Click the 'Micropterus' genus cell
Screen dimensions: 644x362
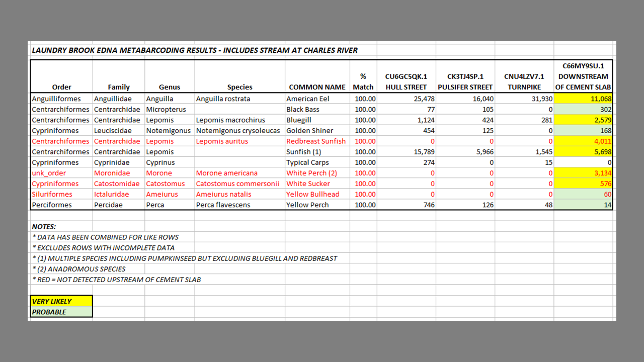point(170,110)
